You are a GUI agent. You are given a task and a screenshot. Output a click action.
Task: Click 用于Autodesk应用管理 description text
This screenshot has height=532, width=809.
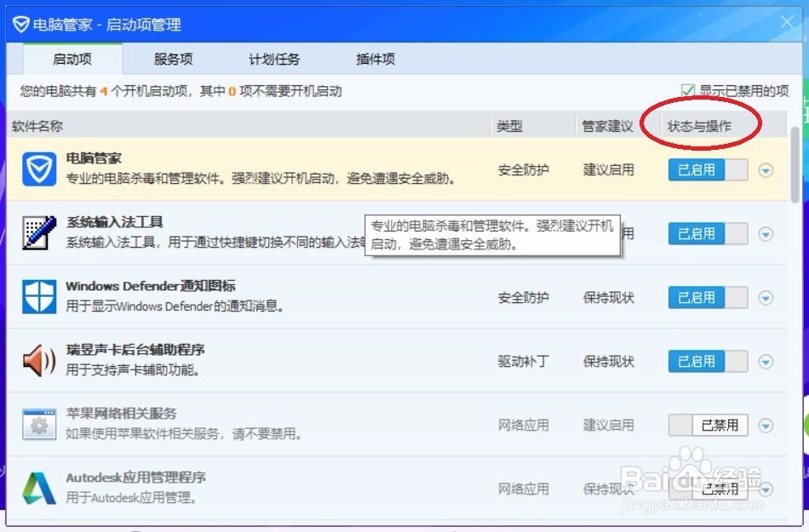tap(131, 497)
